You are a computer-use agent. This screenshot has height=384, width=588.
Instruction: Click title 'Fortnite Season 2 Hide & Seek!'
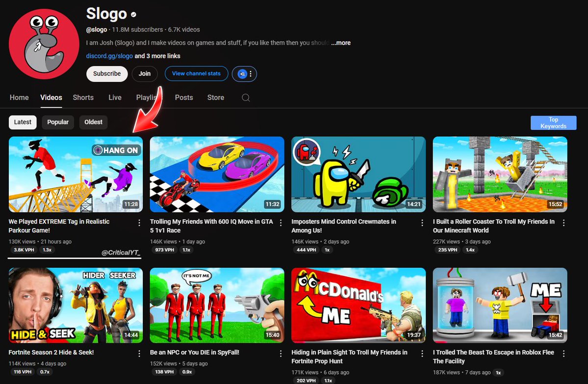coord(51,352)
